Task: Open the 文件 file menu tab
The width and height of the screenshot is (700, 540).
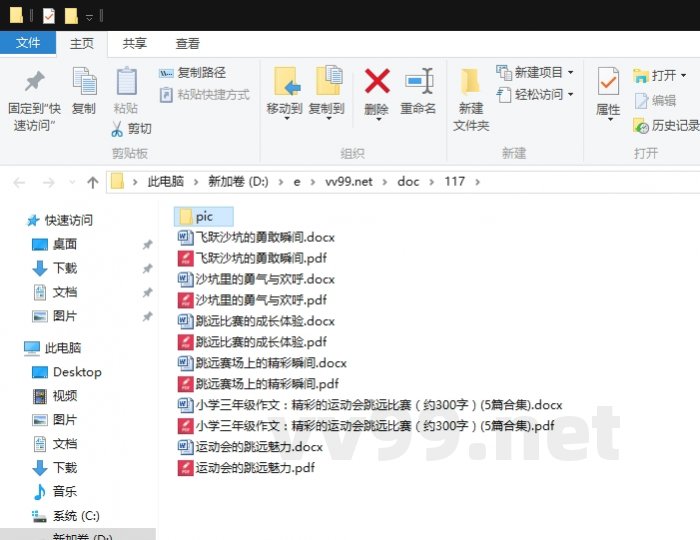Action: tap(28, 43)
